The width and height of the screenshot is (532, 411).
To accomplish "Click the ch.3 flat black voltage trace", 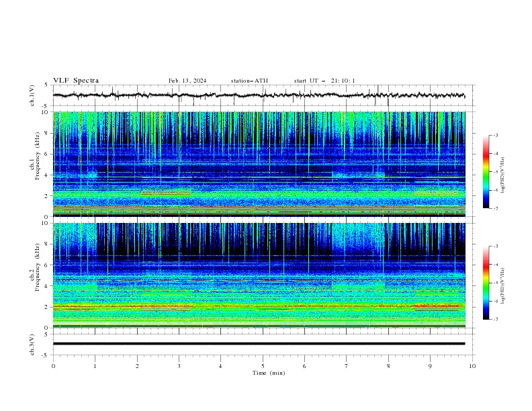I will click(x=259, y=344).
